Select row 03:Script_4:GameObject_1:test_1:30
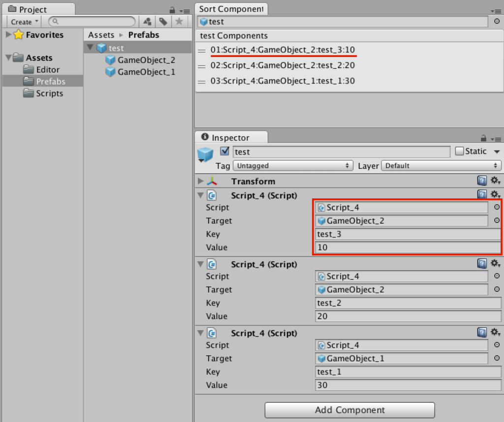Screen dimensions: 504x422 tap(349, 81)
